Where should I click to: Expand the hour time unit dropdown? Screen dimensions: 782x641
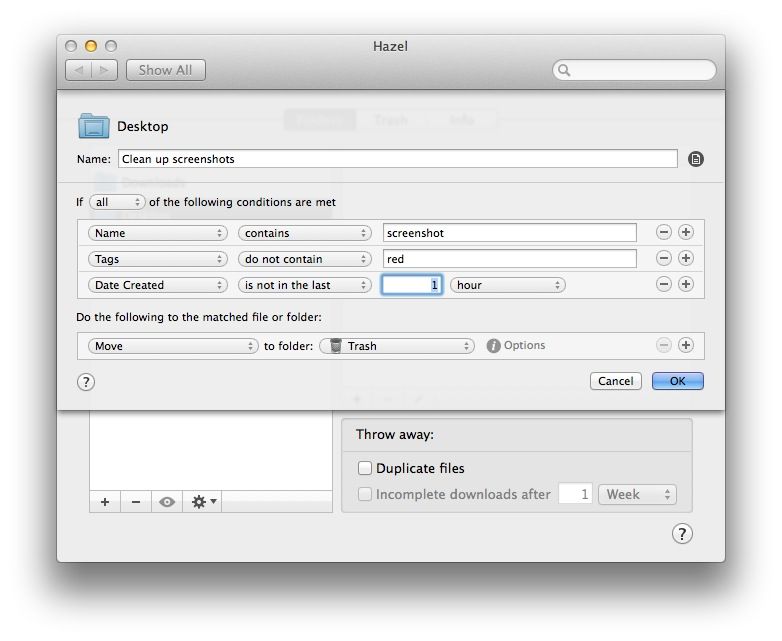(x=507, y=285)
